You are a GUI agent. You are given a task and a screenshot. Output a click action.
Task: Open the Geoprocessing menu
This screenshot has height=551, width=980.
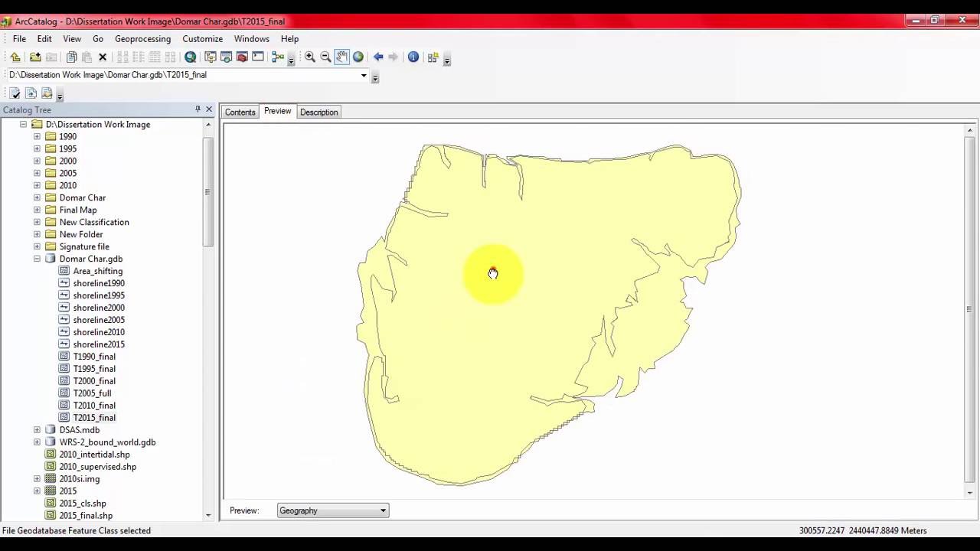click(x=142, y=38)
